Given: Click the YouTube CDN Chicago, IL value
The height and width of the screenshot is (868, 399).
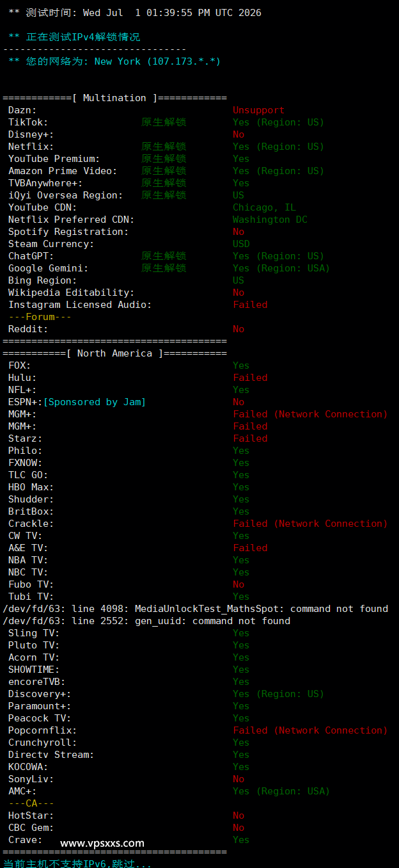Looking at the screenshot, I should coord(264,207).
